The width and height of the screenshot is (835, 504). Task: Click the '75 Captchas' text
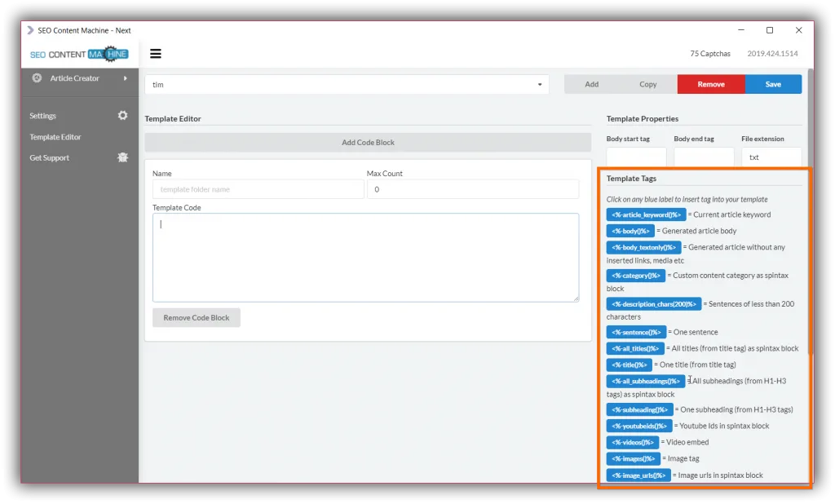[x=710, y=53]
